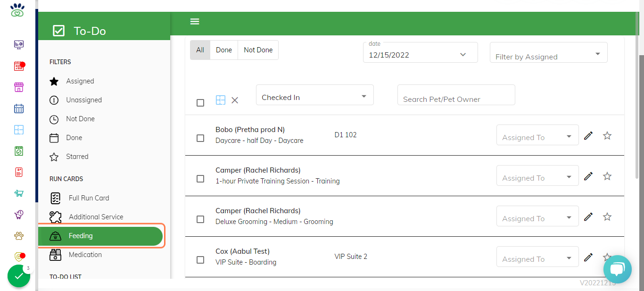644x291 pixels.
Task: Open the red report card icon
Action: [x=18, y=172]
